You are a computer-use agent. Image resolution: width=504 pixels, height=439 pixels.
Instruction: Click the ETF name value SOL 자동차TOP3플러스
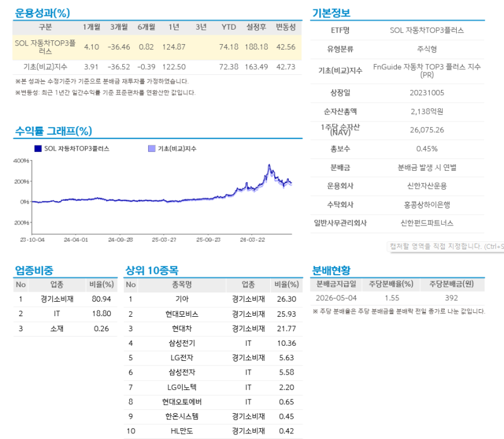click(x=427, y=30)
